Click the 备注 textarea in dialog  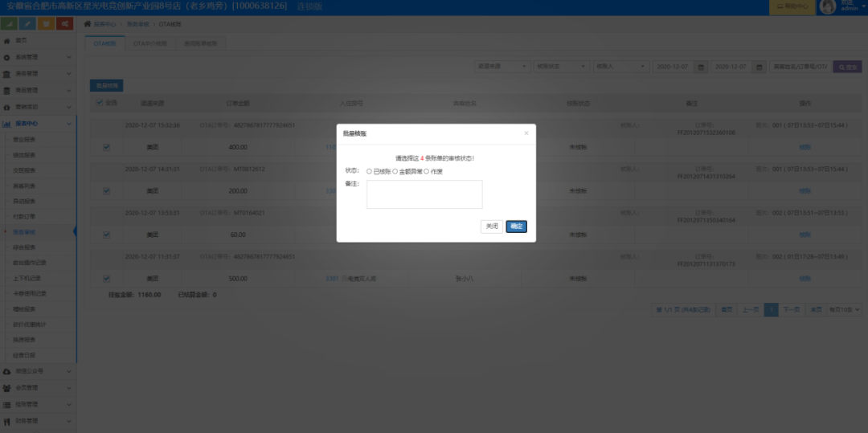[424, 194]
